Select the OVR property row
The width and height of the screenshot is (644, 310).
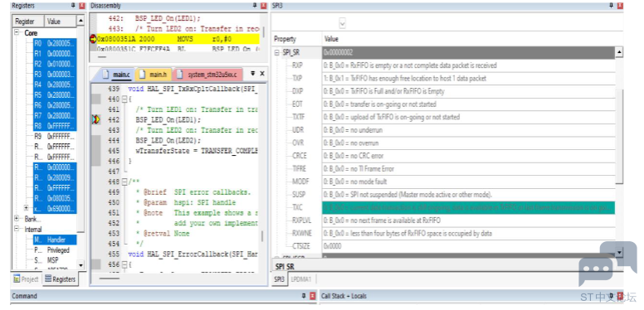[443, 143]
